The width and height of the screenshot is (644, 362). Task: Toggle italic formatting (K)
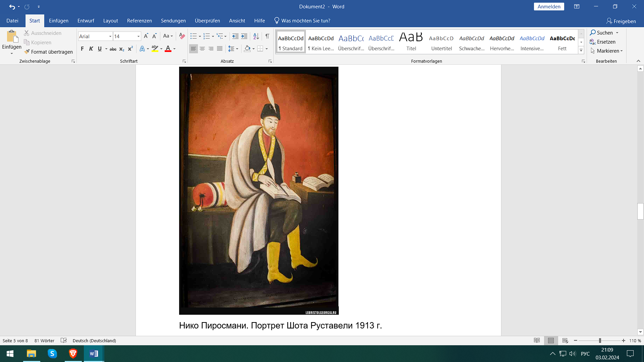pos(91,49)
